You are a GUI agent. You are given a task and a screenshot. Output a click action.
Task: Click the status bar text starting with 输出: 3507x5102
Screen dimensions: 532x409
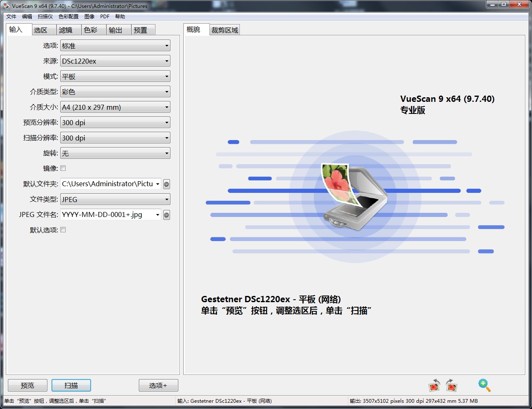pyautogui.click(x=414, y=401)
